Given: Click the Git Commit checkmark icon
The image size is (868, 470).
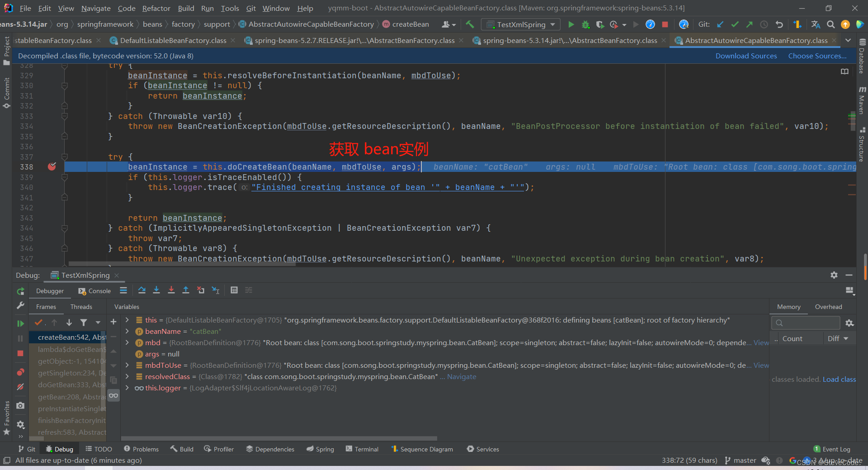Looking at the screenshot, I should click(x=735, y=24).
